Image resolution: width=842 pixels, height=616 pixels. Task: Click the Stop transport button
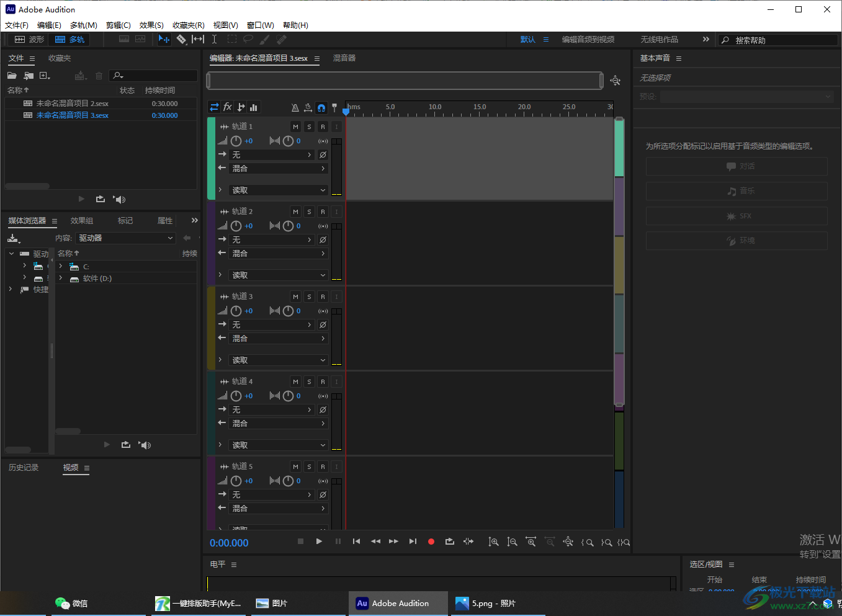pyautogui.click(x=300, y=541)
